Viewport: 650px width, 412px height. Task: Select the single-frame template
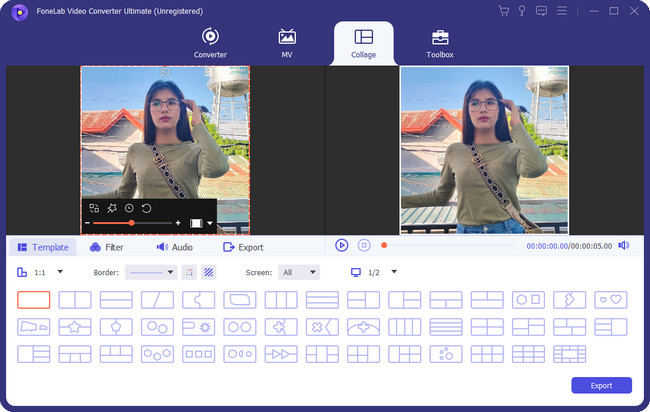34,300
